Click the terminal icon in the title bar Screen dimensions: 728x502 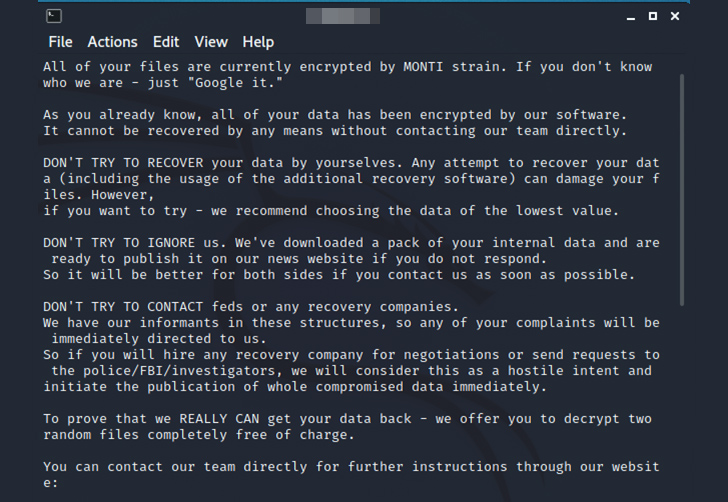point(54,16)
